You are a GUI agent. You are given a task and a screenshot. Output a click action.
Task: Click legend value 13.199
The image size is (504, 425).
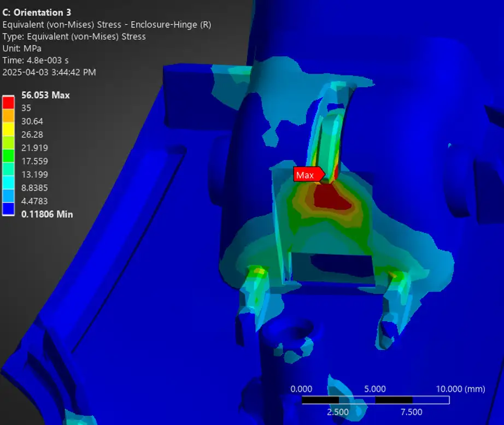[x=34, y=174]
